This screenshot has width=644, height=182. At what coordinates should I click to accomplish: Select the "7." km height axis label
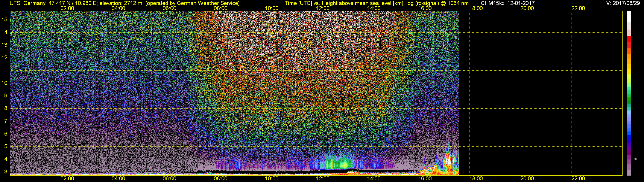coord(6,121)
